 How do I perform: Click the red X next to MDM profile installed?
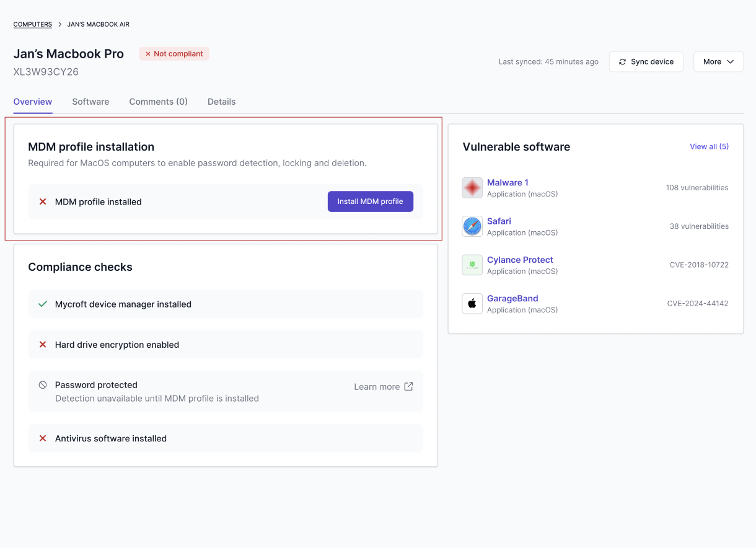coord(43,201)
